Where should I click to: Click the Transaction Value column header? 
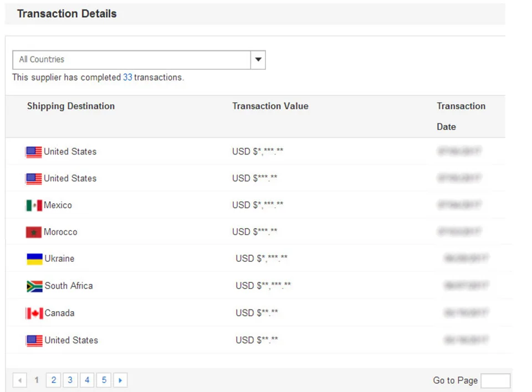pyautogui.click(x=270, y=106)
